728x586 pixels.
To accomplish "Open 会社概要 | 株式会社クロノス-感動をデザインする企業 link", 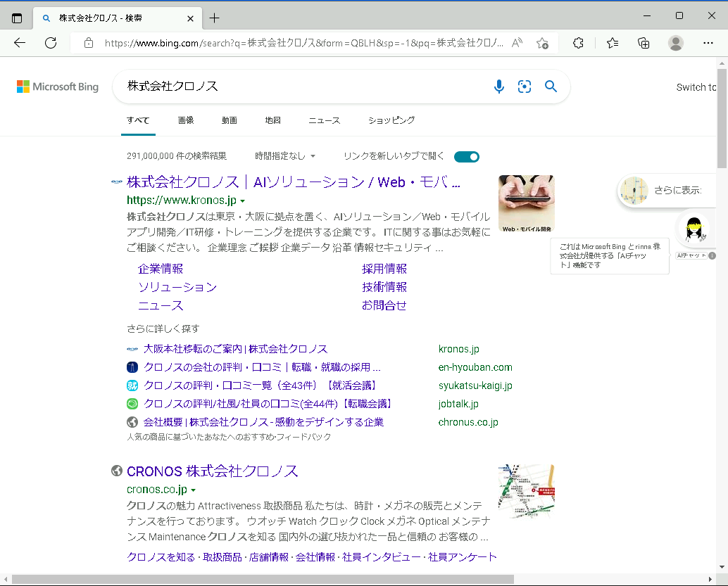I will point(264,422).
